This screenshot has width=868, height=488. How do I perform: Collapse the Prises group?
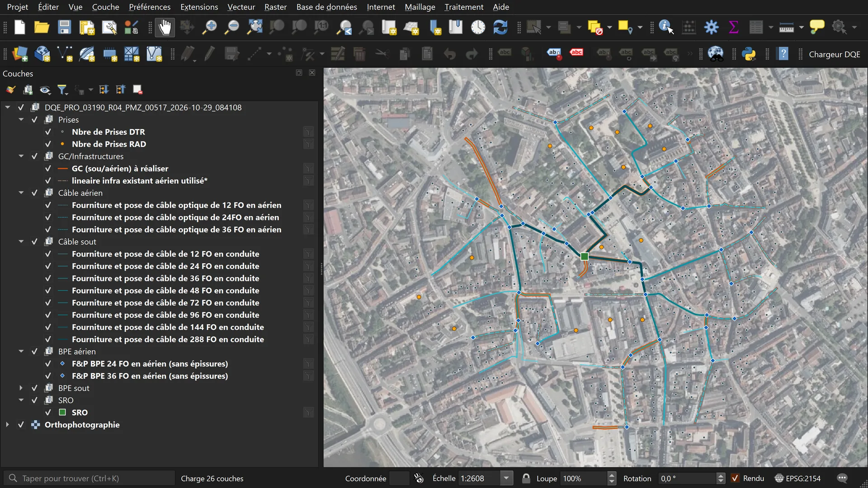21,120
